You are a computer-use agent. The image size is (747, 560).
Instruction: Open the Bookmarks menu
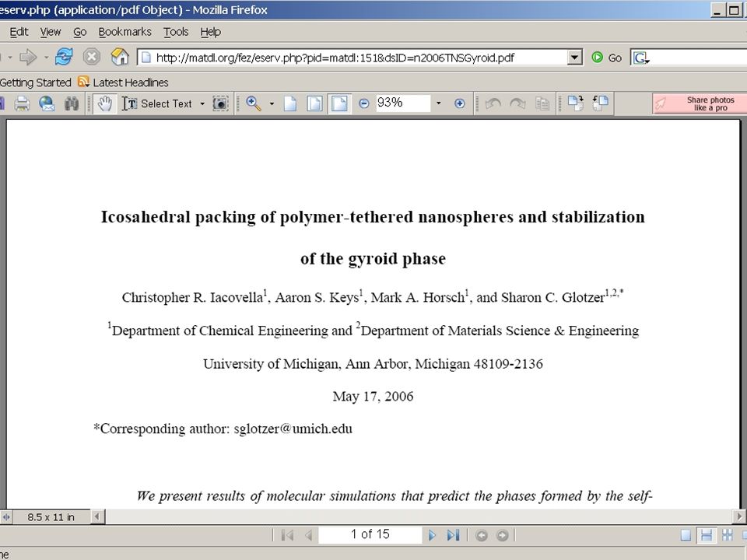click(124, 32)
